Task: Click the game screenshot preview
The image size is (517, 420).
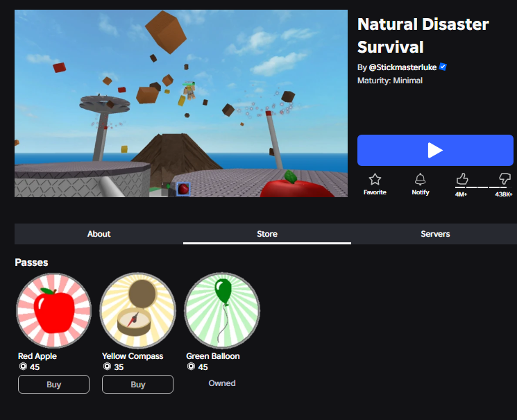Action: (181, 103)
